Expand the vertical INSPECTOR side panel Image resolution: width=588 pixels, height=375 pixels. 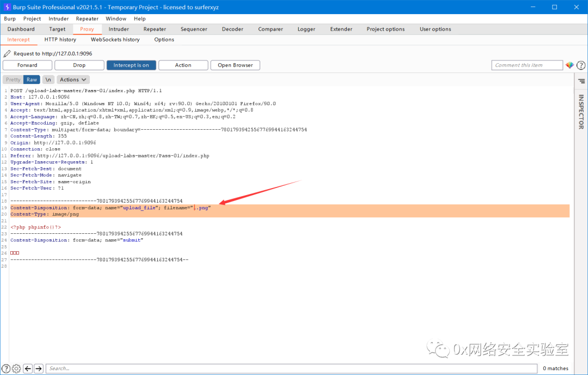581,112
